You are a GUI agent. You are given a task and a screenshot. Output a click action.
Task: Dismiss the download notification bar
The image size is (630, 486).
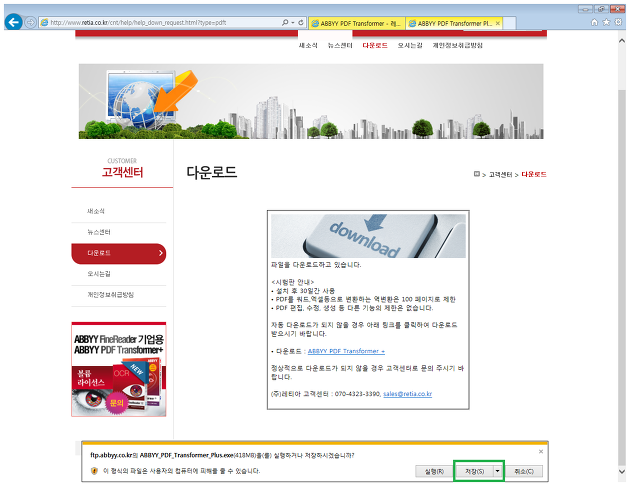541,451
